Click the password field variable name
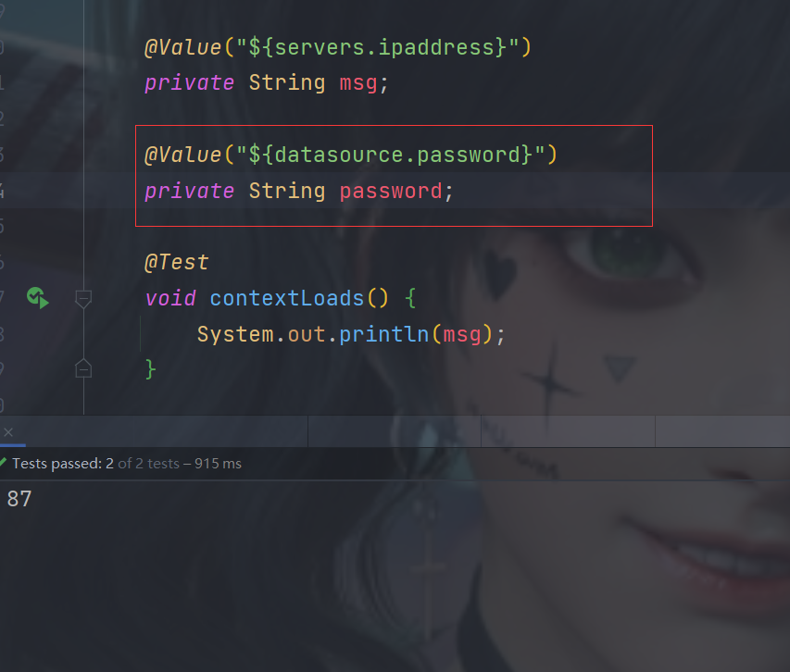This screenshot has width=790, height=672. (391, 192)
